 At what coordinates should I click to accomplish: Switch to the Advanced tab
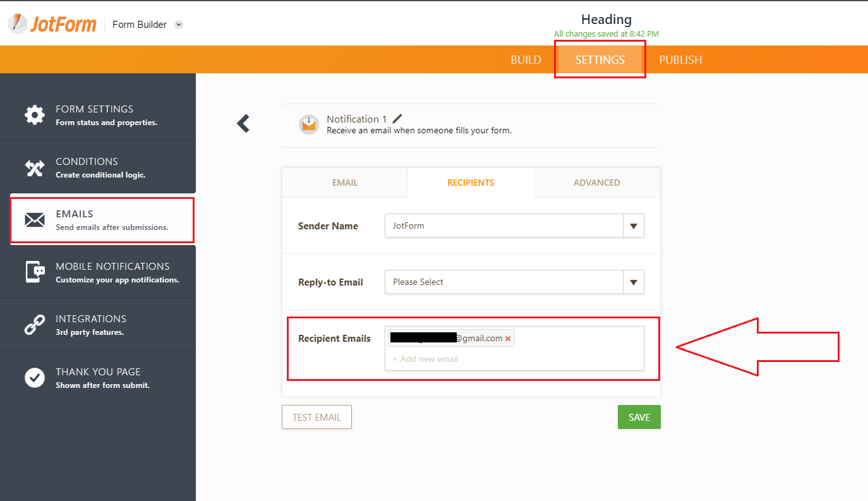tap(596, 183)
